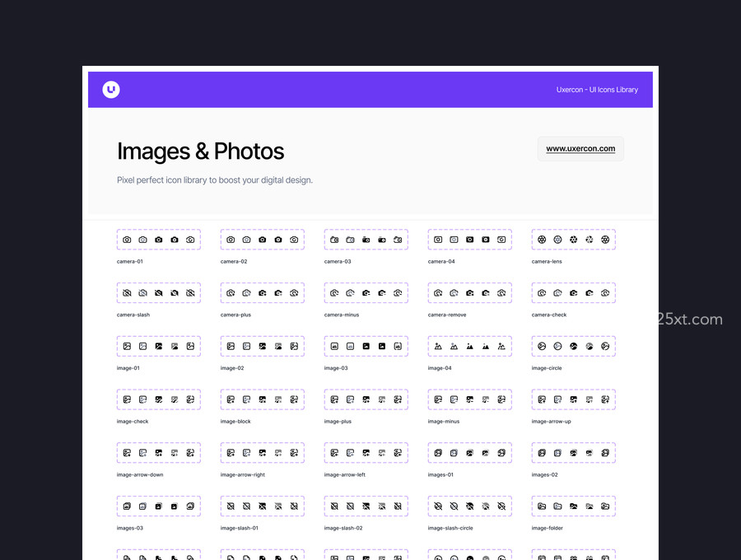Viewport: 741px width, 560px height.
Task: Select the last images-02 icon variant
Action: pyautogui.click(x=605, y=453)
